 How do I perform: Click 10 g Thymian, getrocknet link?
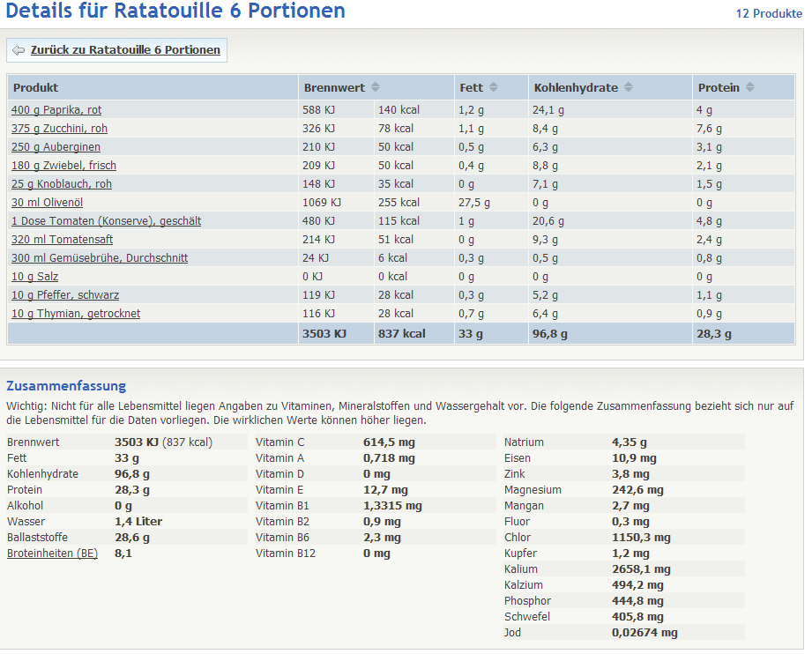pyautogui.click(x=76, y=314)
